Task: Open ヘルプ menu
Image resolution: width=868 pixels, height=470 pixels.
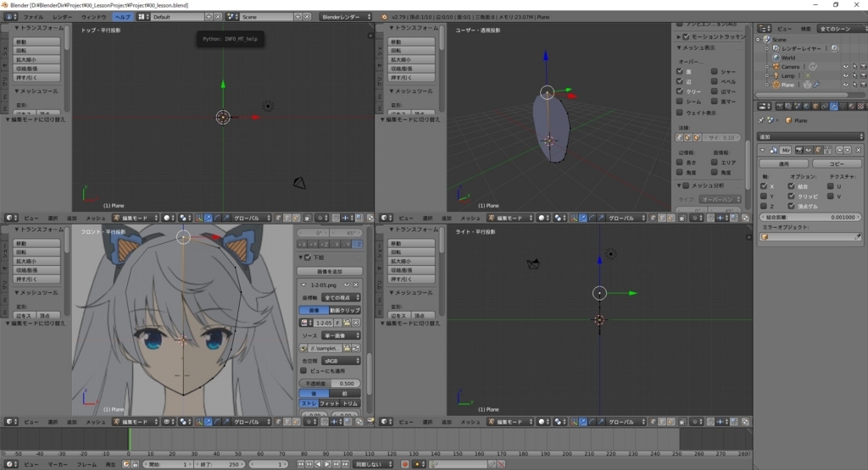Action: (122, 17)
